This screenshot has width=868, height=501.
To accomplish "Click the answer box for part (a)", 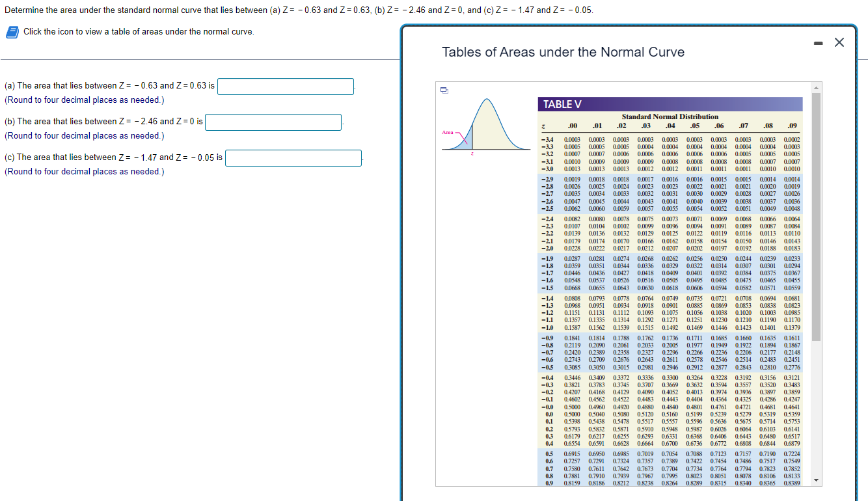I will [286, 86].
